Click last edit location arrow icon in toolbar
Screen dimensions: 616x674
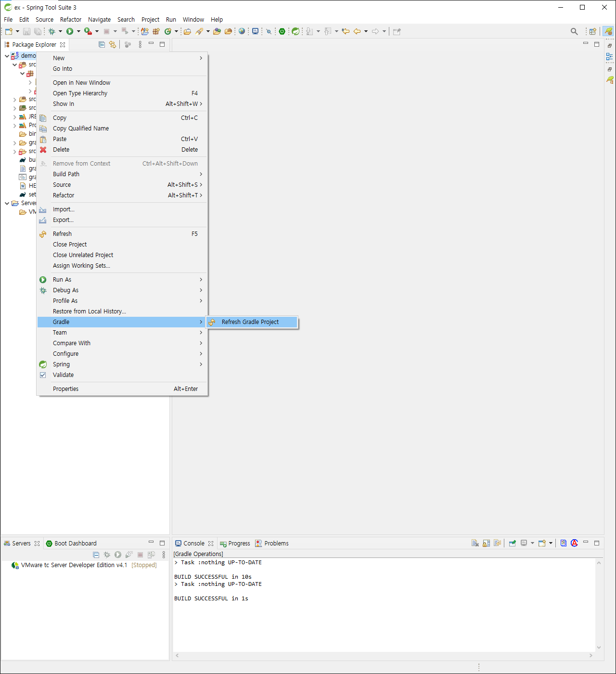coord(346,31)
